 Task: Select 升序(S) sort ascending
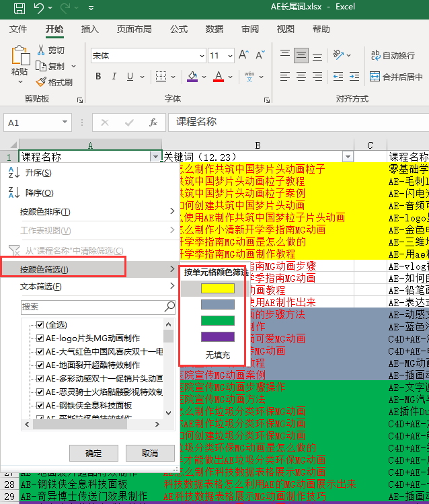(x=90, y=173)
